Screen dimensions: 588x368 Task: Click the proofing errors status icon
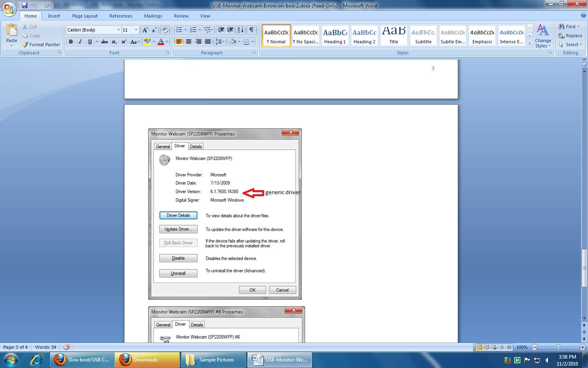[67, 347]
